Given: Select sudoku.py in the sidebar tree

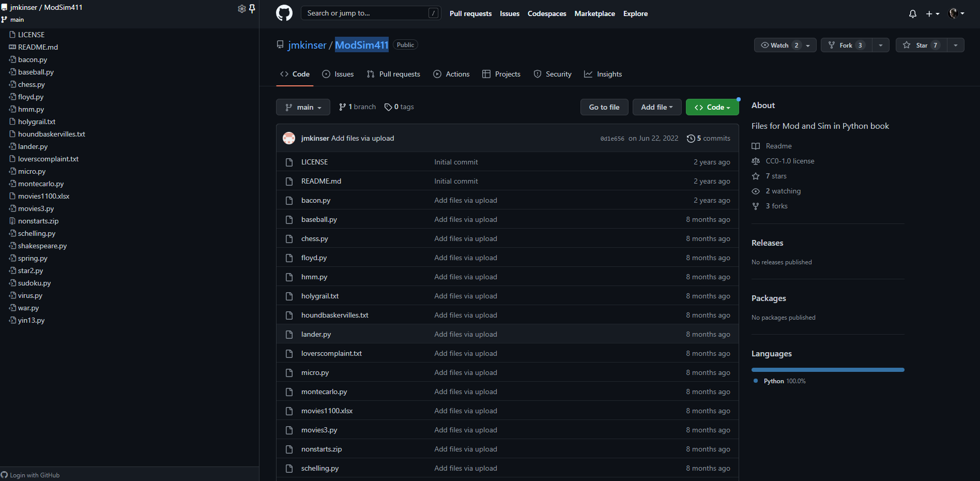Looking at the screenshot, I should click(34, 283).
